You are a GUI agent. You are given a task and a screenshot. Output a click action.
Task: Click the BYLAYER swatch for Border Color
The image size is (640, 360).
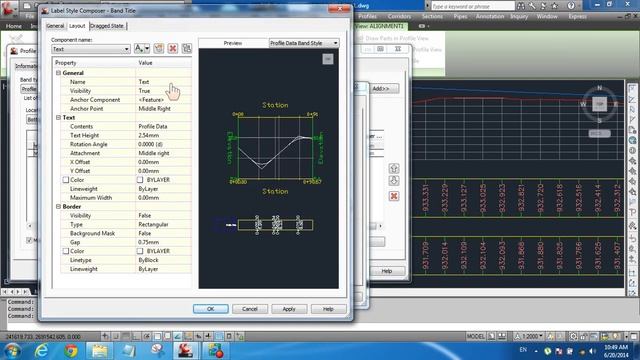point(140,251)
